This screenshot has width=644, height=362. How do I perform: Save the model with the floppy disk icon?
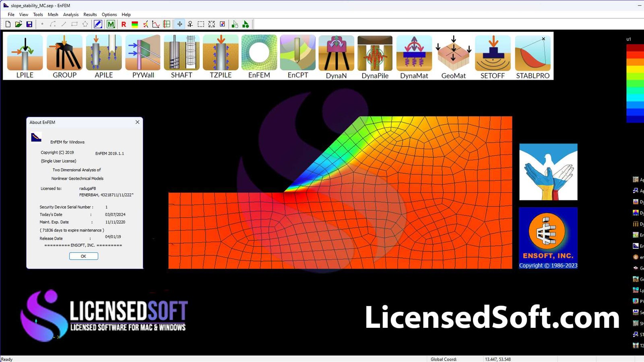point(29,24)
